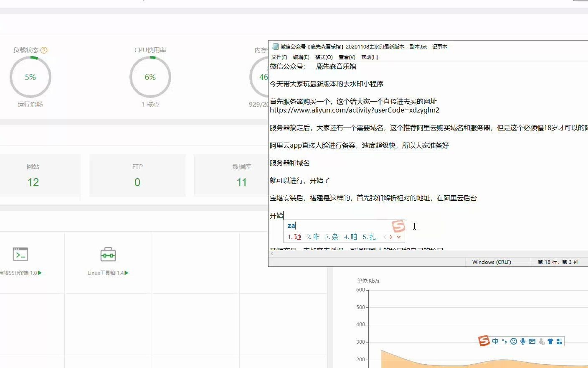This screenshot has height=368, width=588.
Task: Select candidate 4 咱 in IME list
Action: [350, 237]
